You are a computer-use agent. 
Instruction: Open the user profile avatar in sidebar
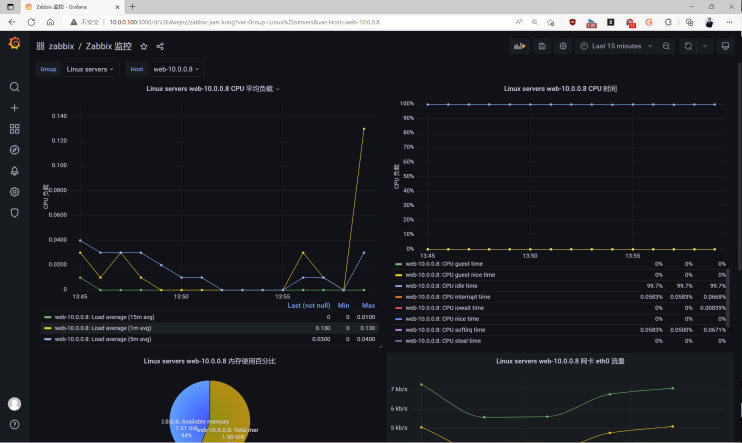point(15,404)
